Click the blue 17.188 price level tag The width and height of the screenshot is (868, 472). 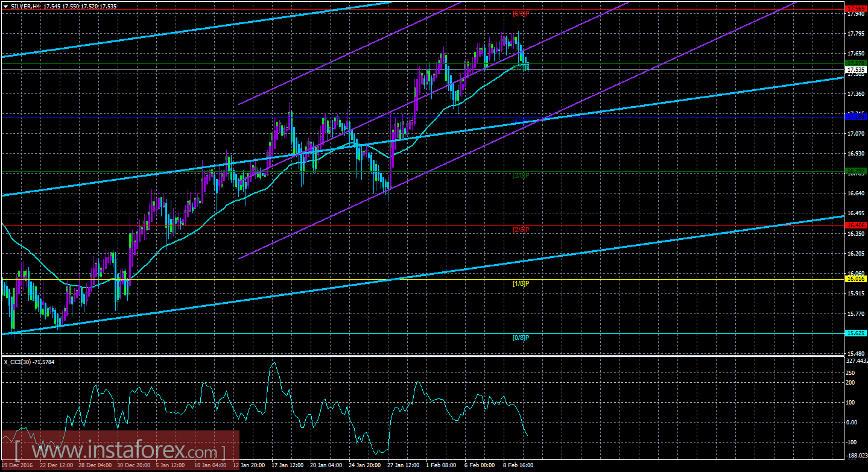[856, 116]
